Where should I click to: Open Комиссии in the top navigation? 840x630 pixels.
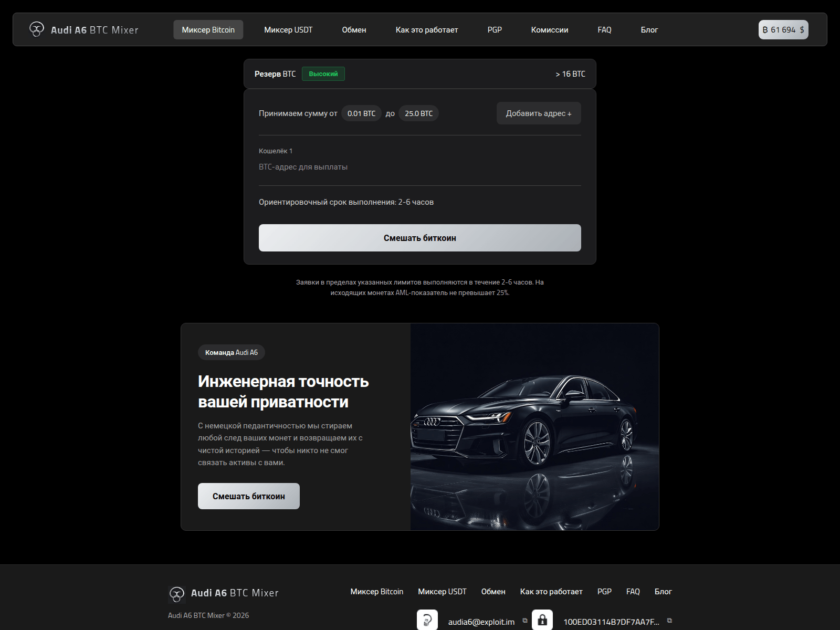(550, 30)
